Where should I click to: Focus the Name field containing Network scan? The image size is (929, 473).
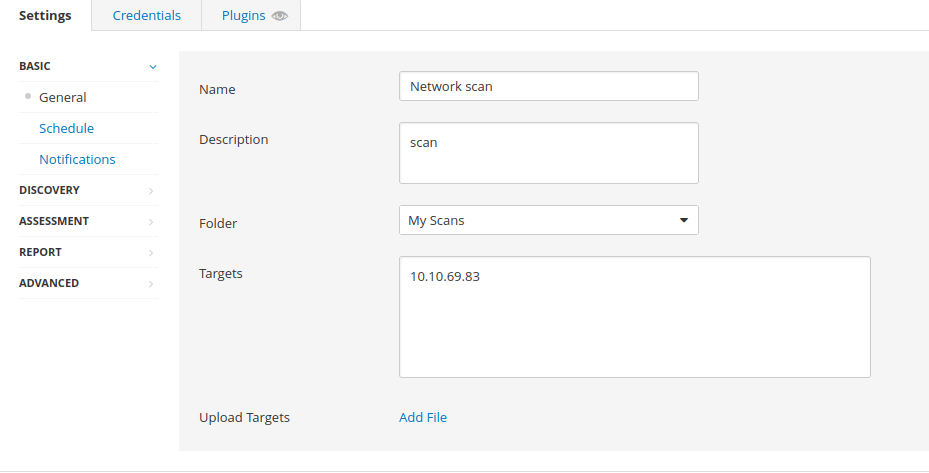pos(549,86)
